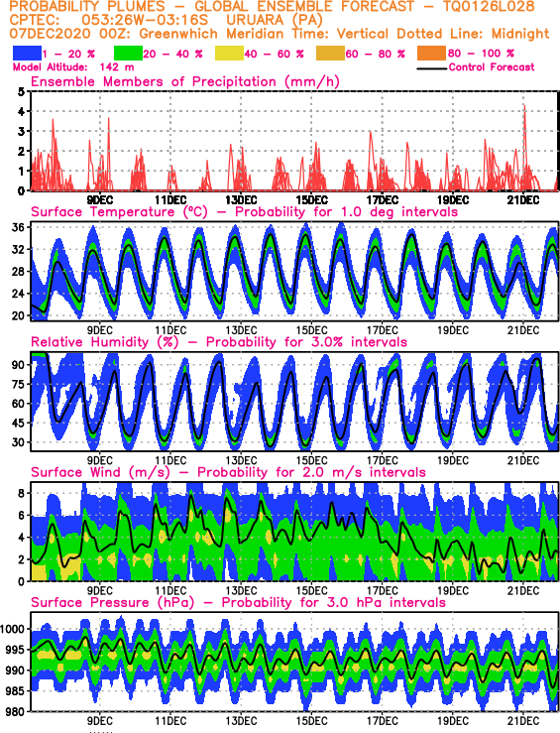
Task: Click 13DEC label under temperature chart
Action: click(241, 330)
